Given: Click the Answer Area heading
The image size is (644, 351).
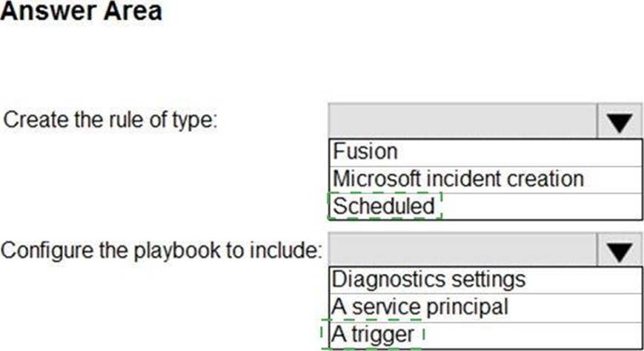Looking at the screenshot, I should point(81,12).
